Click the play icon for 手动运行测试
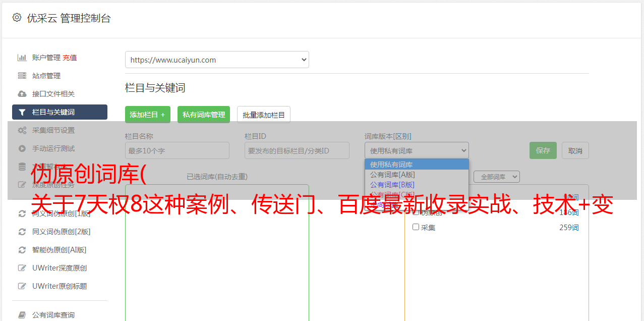The height and width of the screenshot is (321, 644). click(22, 148)
